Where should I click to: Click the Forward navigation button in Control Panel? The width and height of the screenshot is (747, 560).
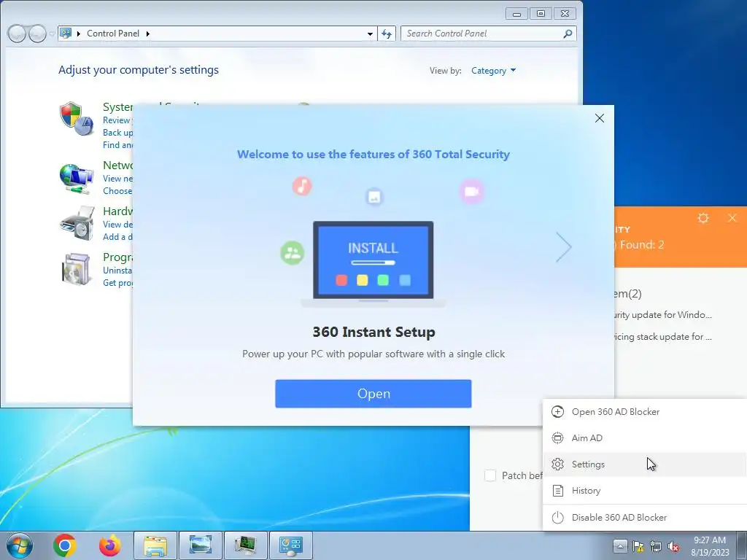pyautogui.click(x=37, y=34)
